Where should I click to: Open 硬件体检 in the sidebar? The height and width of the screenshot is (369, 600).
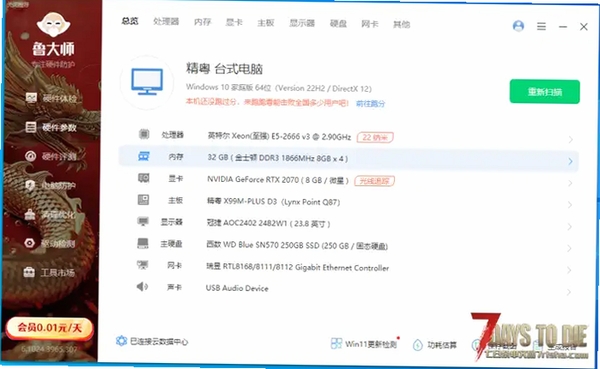pos(52,98)
